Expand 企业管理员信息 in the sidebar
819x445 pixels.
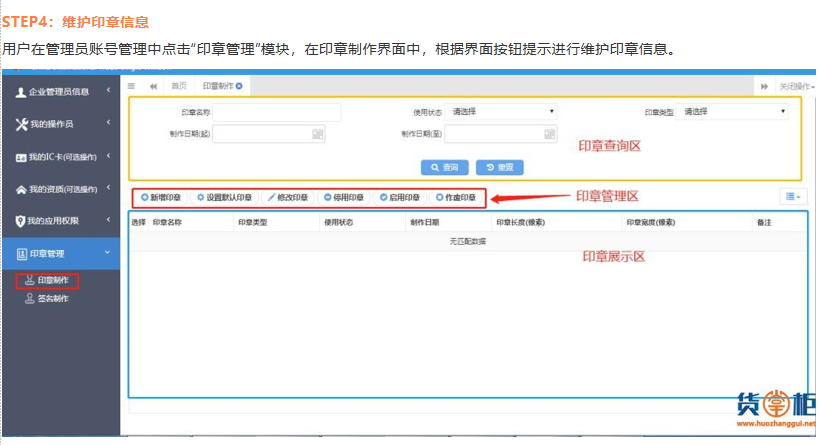click(60, 92)
